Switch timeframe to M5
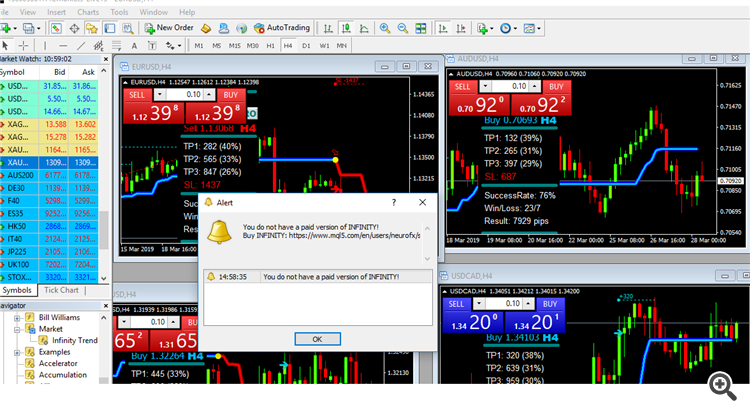 [x=217, y=46]
